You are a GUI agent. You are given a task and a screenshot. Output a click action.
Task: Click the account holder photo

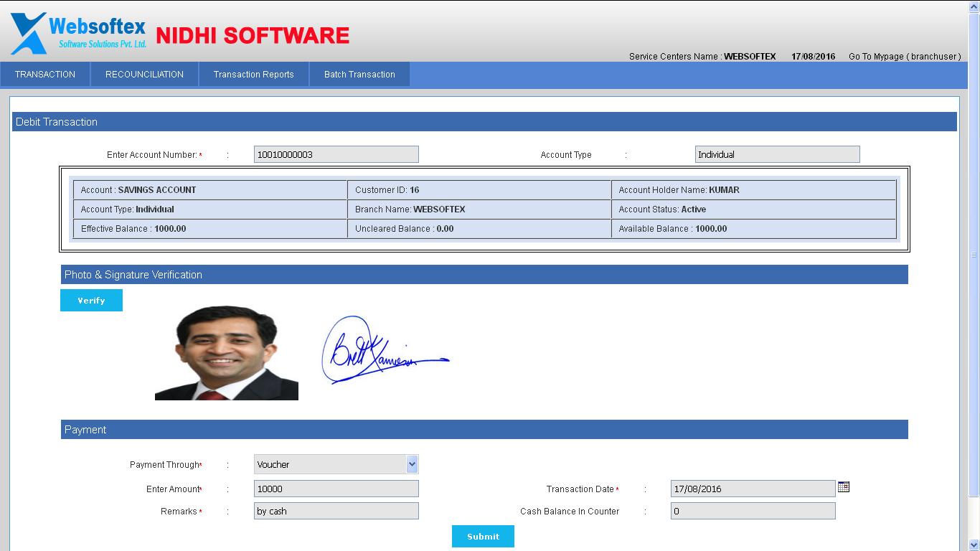click(x=227, y=353)
